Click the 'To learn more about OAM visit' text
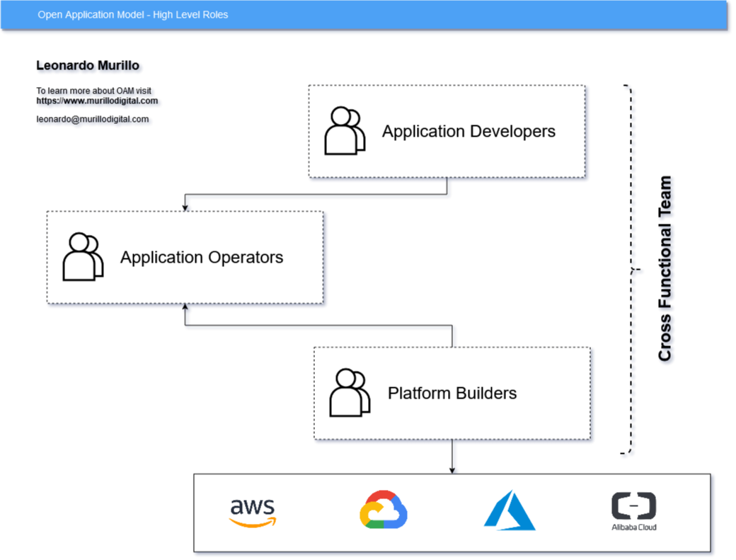This screenshot has width=736, height=560. pos(94,91)
